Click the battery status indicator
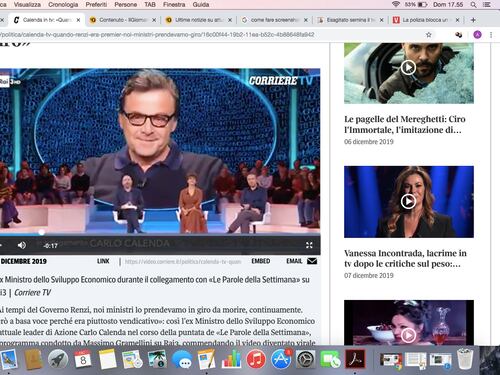The height and width of the screenshot is (375, 500). 416,5
